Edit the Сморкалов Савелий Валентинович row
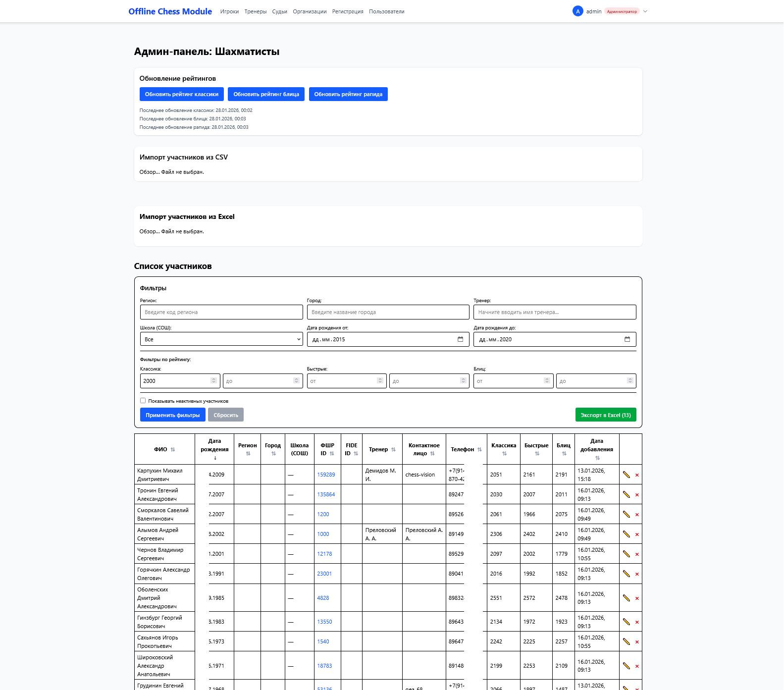 pyautogui.click(x=627, y=514)
